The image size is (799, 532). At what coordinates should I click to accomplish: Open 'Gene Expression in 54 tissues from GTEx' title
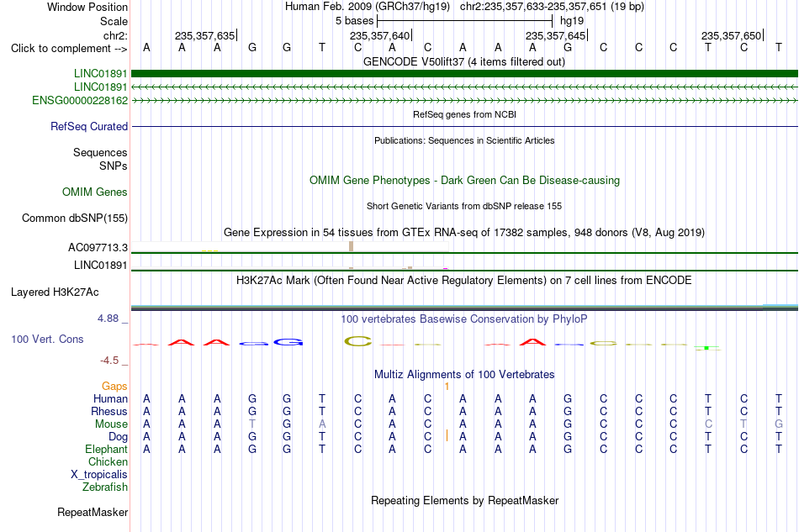tap(464, 233)
